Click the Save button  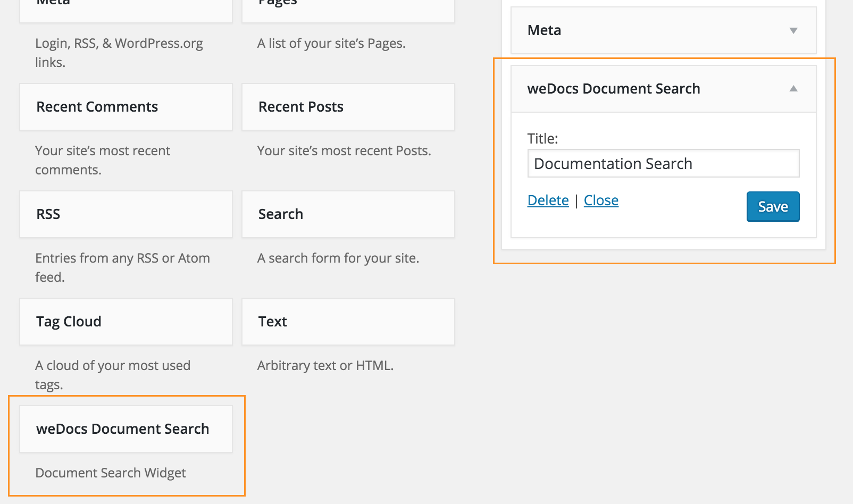772,207
